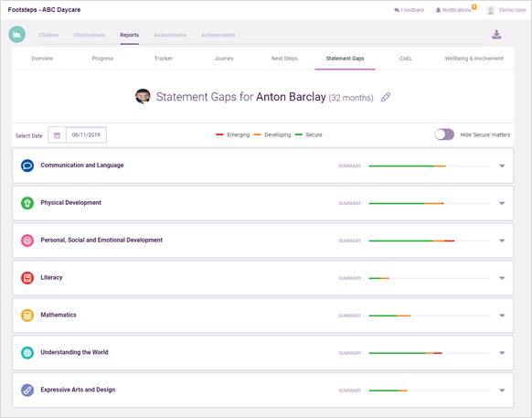Click the Mathematics calculator icon
The width and height of the screenshot is (532, 418).
pyautogui.click(x=27, y=316)
